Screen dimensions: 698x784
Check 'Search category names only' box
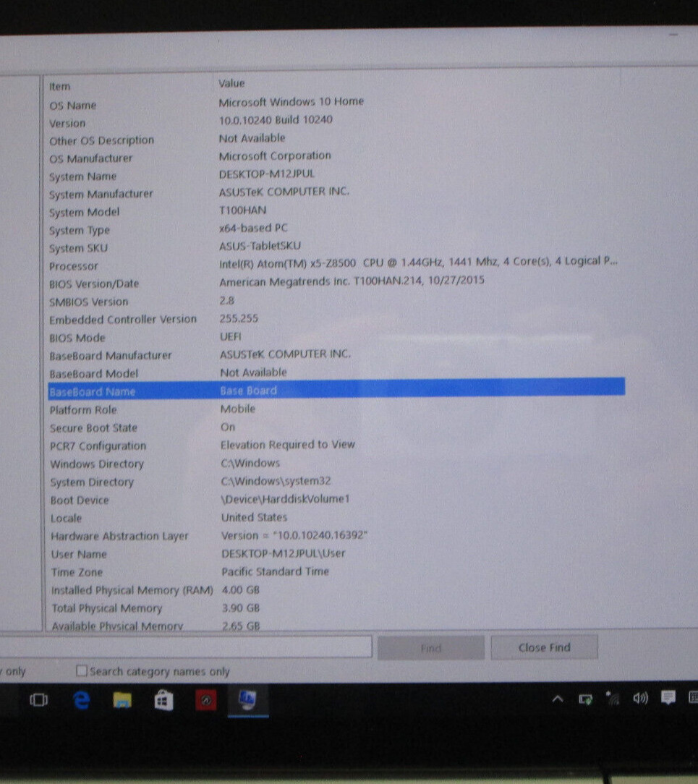pos(82,670)
